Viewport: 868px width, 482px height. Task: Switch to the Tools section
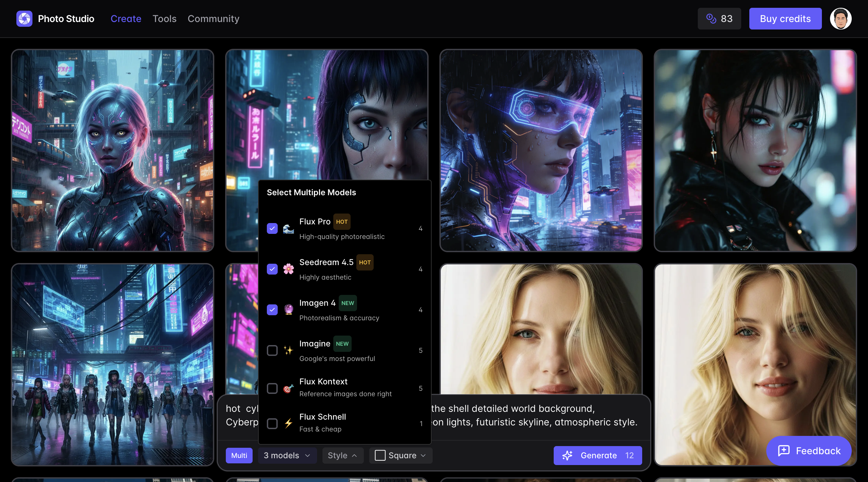164,19
